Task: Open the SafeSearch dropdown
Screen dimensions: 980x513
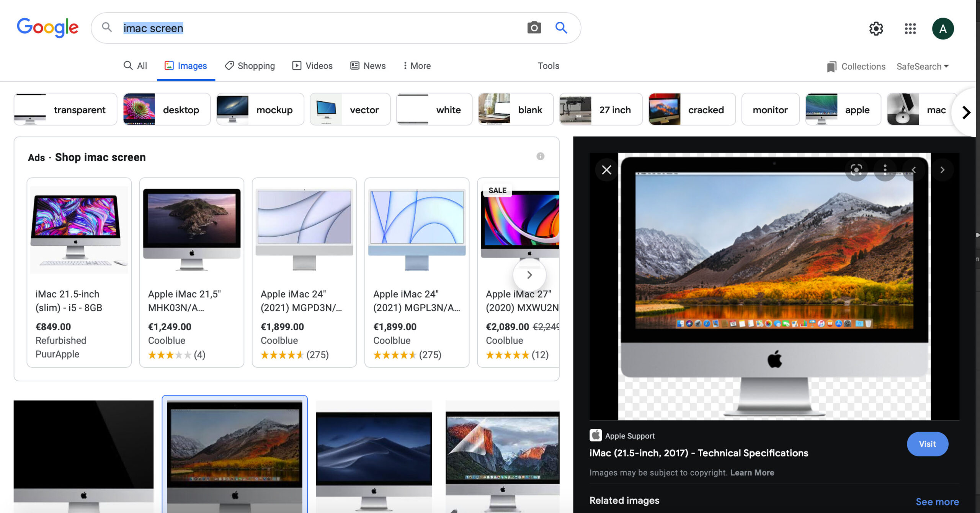Action: point(923,66)
